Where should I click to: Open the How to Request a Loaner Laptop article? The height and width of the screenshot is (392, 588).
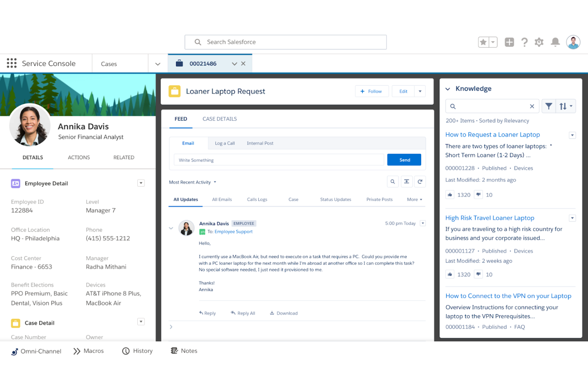tap(493, 135)
